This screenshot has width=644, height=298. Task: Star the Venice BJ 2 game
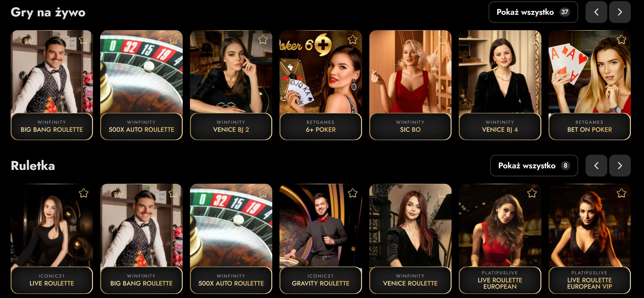tap(263, 40)
